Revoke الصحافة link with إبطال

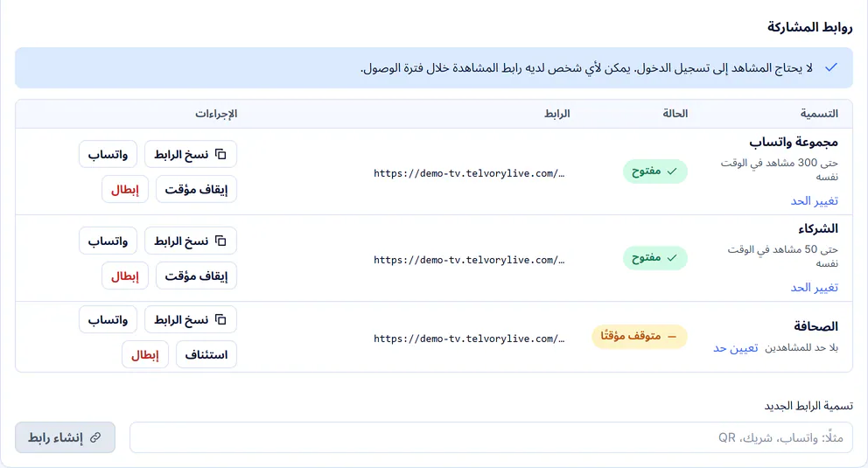[145, 354]
